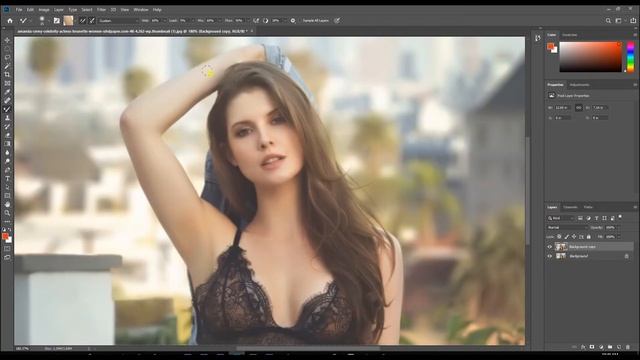Screen dimensions: 640x360
Task: Open the Image menu
Action: tap(44, 9)
